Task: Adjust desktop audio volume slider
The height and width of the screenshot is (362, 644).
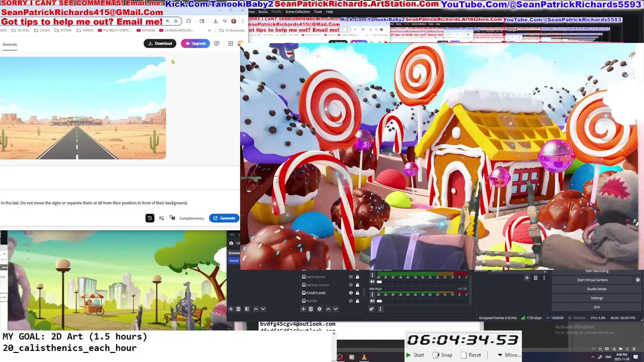Action: point(423,282)
